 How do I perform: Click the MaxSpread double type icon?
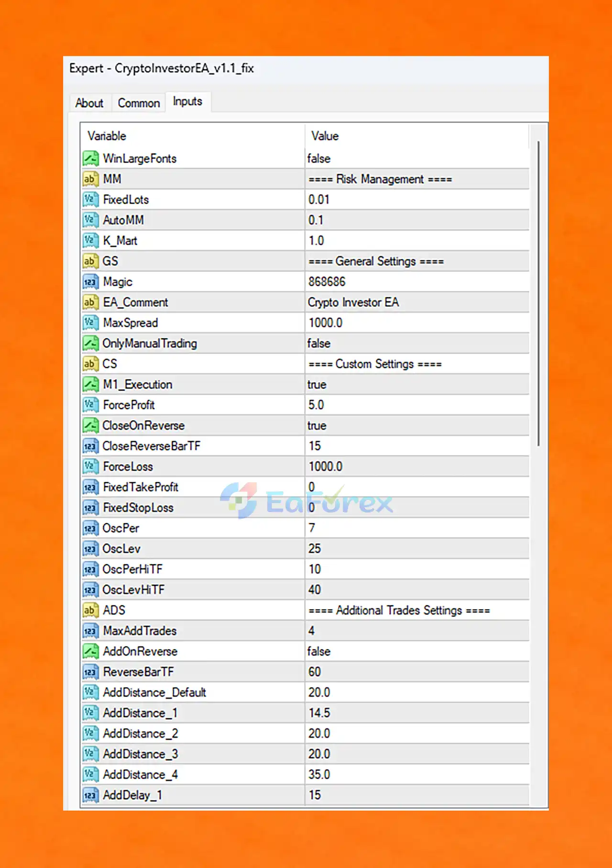(x=90, y=323)
